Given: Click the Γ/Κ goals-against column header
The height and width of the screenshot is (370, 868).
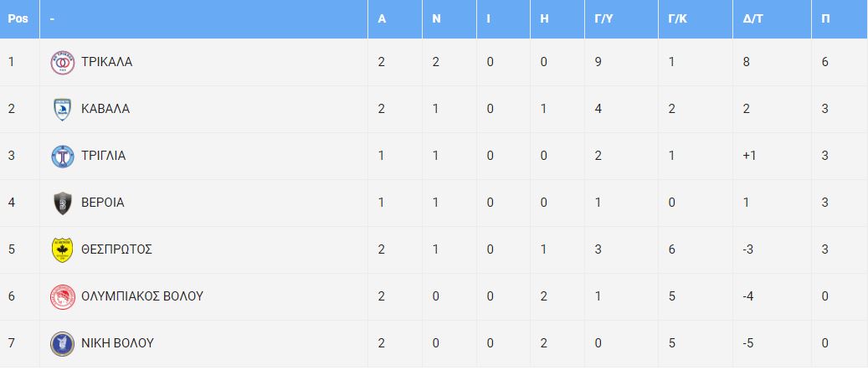Looking at the screenshot, I should 679,18.
